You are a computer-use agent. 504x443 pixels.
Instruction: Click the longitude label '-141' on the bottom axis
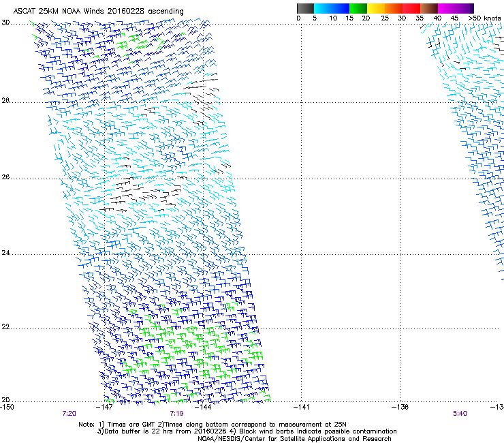[302, 407]
